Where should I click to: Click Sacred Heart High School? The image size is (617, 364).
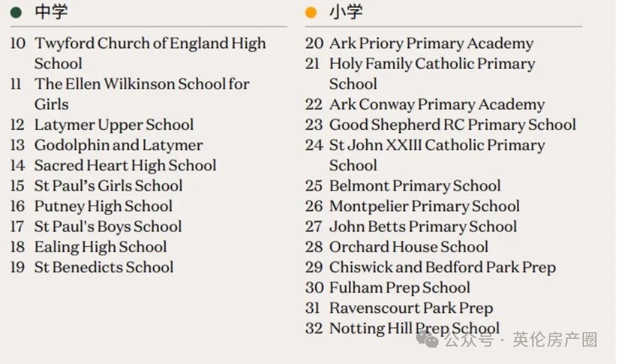(x=125, y=165)
